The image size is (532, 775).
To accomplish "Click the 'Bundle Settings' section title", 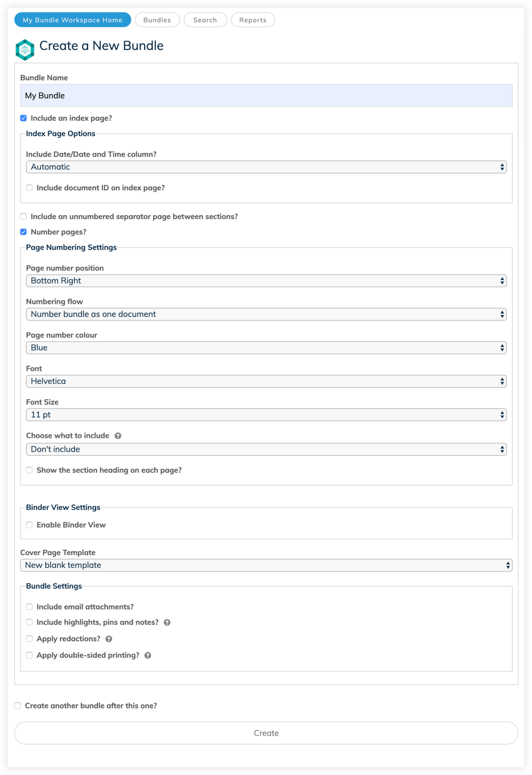I will coord(54,586).
